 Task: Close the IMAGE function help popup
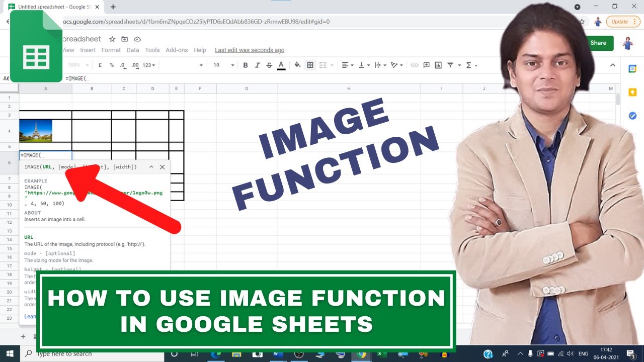(x=162, y=167)
